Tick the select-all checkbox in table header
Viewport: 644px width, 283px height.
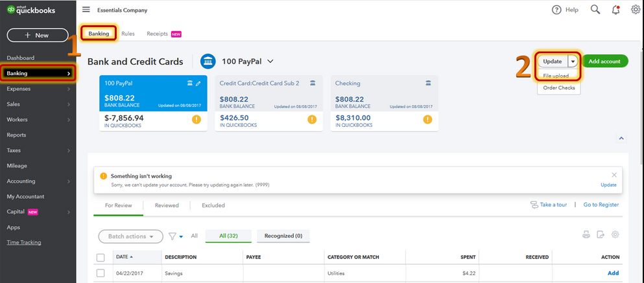pos(101,258)
